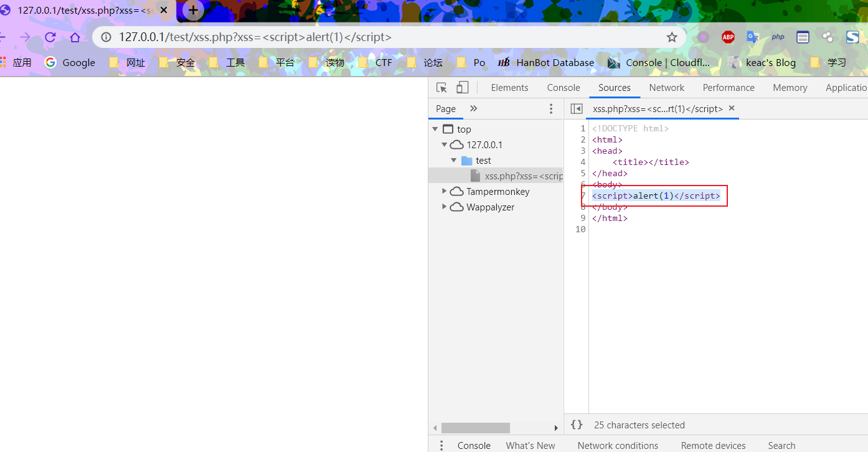Open the CTF bookmark folder
Viewport: 868px width, 452px height.
click(375, 62)
